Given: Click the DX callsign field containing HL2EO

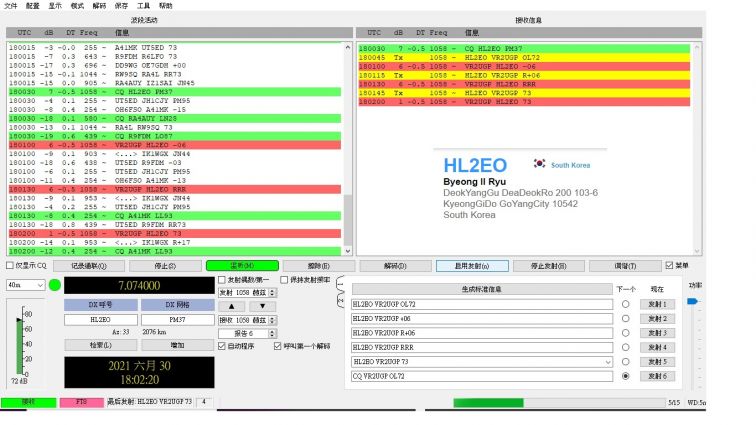Looking at the screenshot, I should [x=101, y=320].
